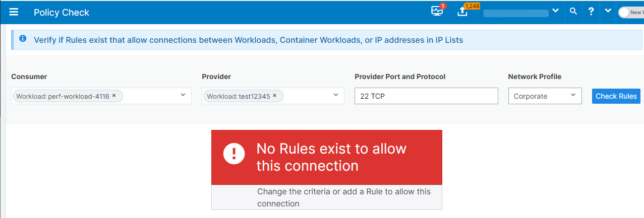This screenshot has height=218, width=644.
Task: Click the search magnifier icon in header
Action: pyautogui.click(x=573, y=11)
